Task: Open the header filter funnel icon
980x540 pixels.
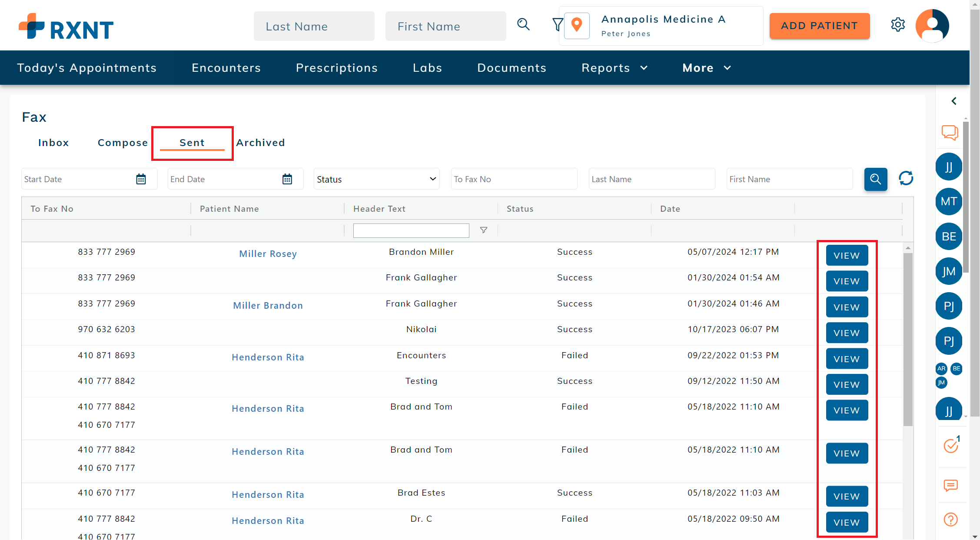Action: [x=557, y=24]
